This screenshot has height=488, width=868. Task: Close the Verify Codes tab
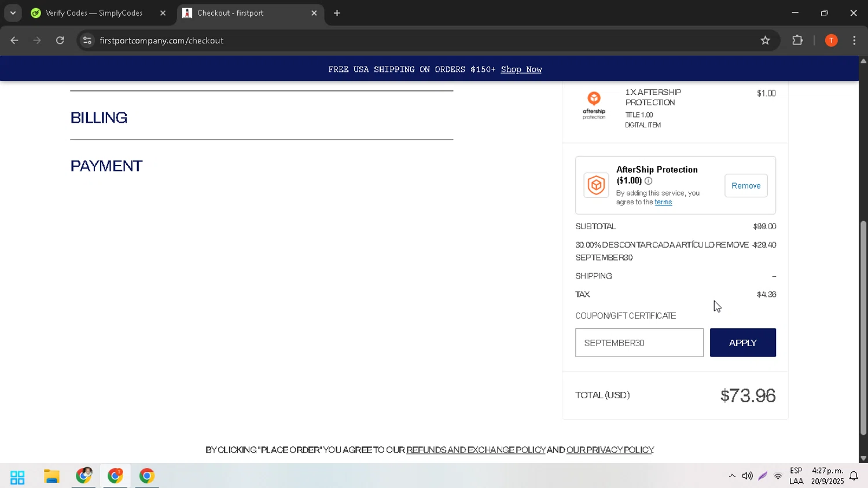(x=163, y=13)
